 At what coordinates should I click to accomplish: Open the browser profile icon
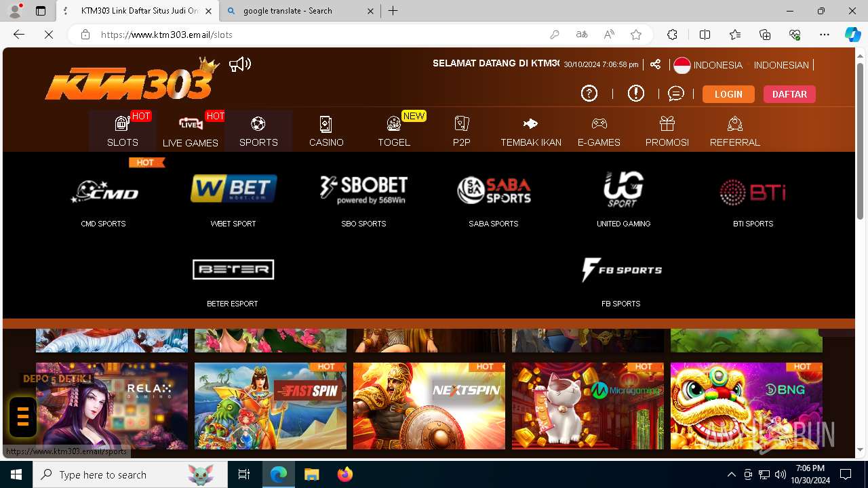coord(15,11)
